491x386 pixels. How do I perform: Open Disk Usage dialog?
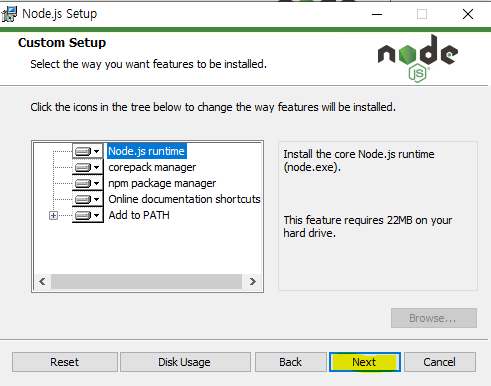(185, 362)
